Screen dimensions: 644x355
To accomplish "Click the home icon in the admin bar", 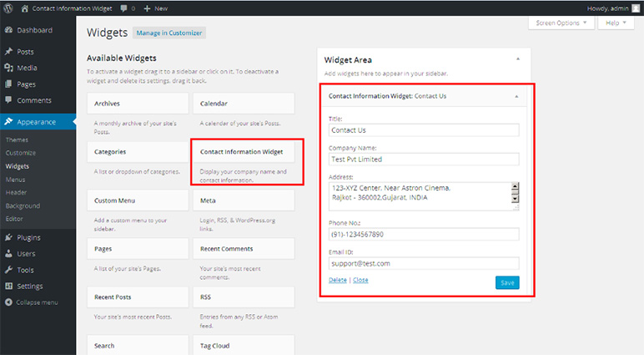I will (25, 8).
